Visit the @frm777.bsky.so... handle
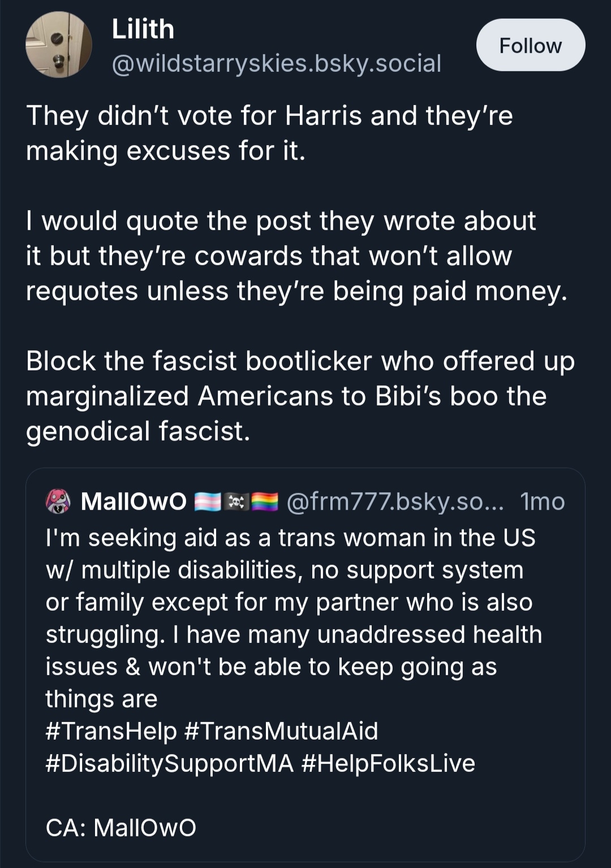 point(395,502)
